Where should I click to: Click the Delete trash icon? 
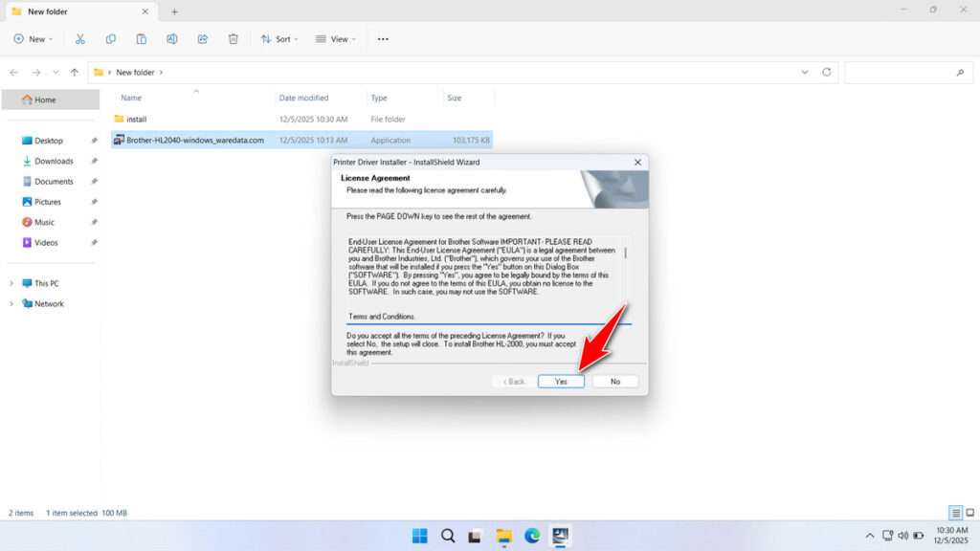[x=233, y=38]
